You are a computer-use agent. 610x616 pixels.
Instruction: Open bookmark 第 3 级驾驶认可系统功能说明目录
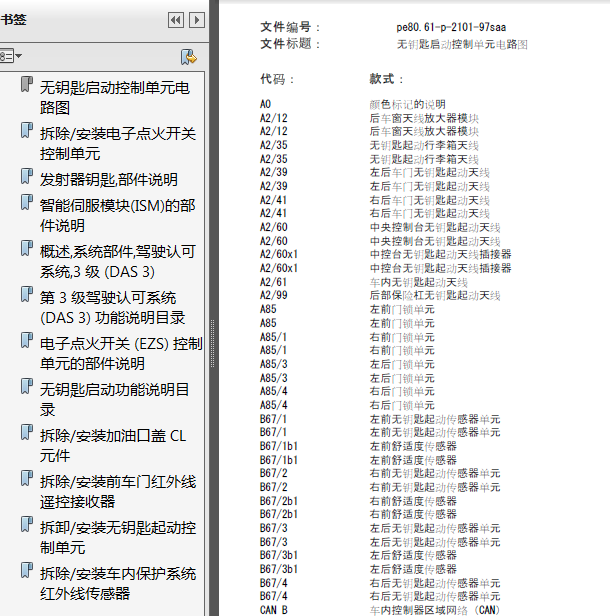[112, 308]
